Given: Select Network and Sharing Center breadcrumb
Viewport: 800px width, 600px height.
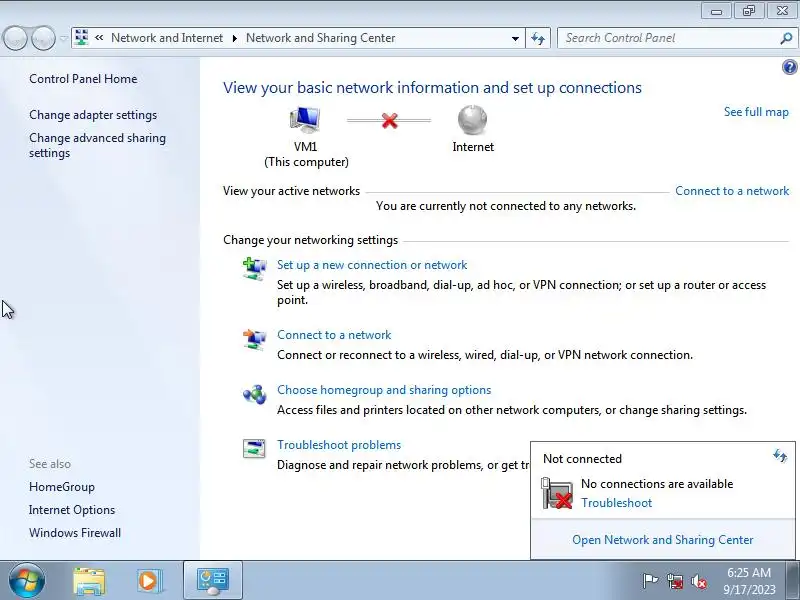Looking at the screenshot, I should (320, 38).
